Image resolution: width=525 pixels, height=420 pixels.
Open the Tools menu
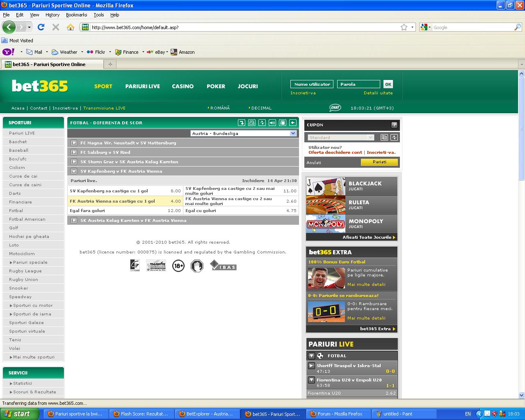(99, 15)
